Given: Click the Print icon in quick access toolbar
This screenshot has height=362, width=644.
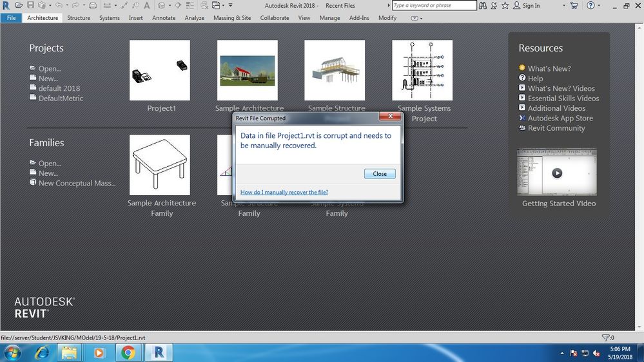Looking at the screenshot, I should point(93,5).
